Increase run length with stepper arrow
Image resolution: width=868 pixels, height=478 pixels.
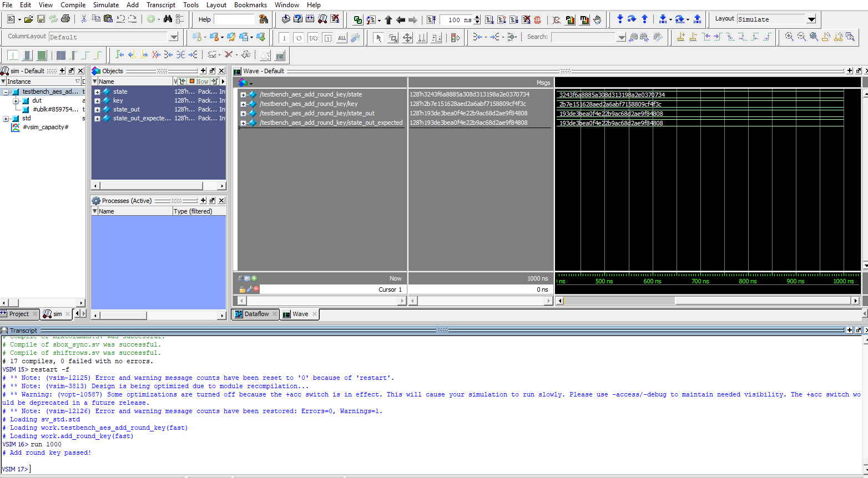coord(477,17)
